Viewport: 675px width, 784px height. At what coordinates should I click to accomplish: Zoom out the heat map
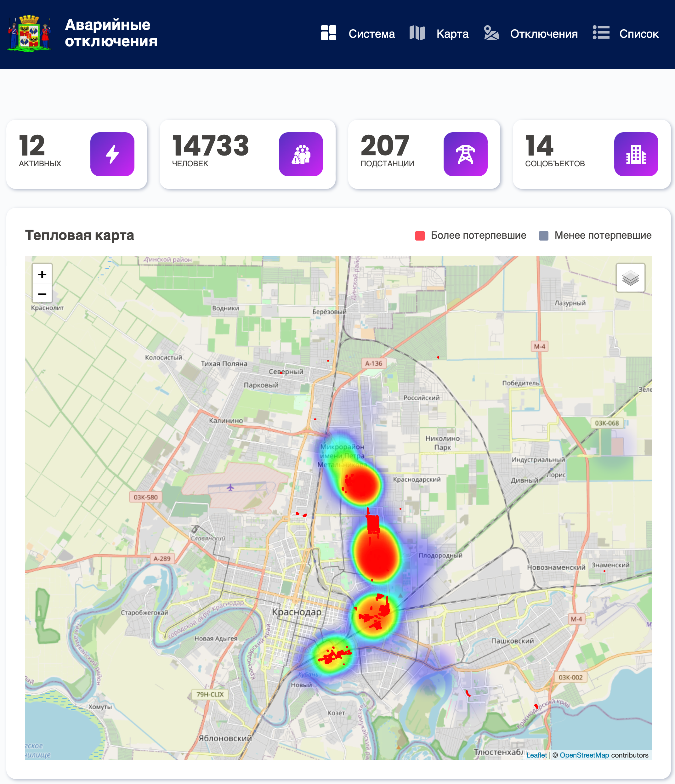click(x=42, y=294)
